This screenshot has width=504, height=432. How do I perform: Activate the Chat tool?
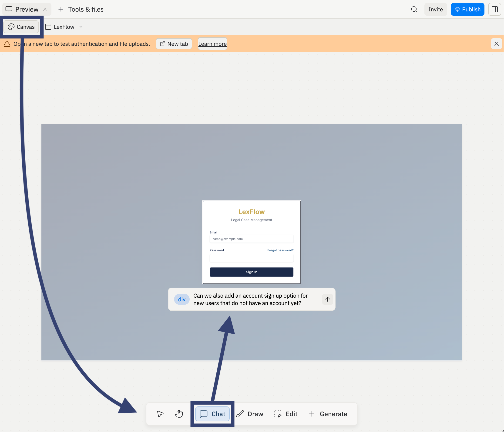(x=212, y=414)
